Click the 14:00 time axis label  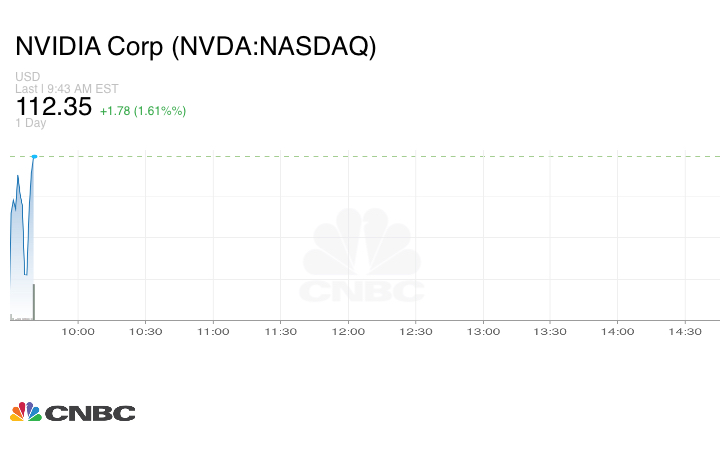(x=618, y=332)
